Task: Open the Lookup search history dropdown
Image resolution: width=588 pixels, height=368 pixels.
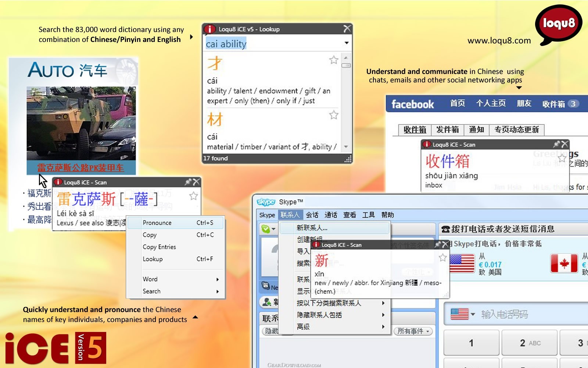Action: coord(347,43)
